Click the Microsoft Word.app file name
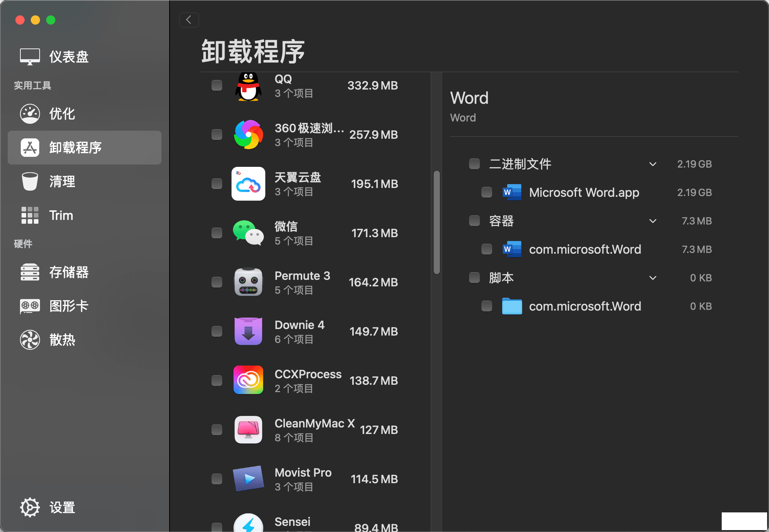The height and width of the screenshot is (532, 769). click(584, 192)
